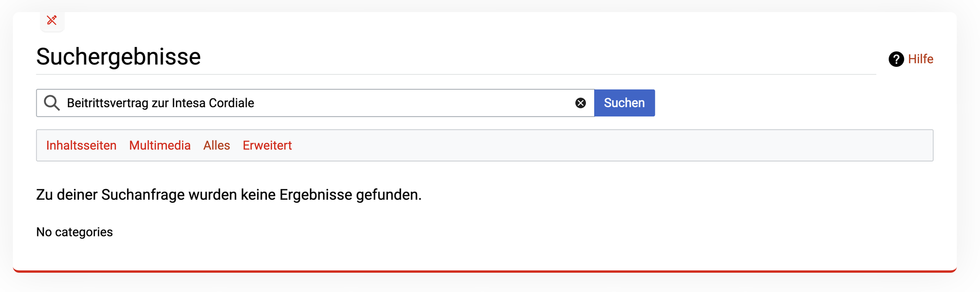
Task: Click the black question mark help icon
Action: [x=896, y=59]
